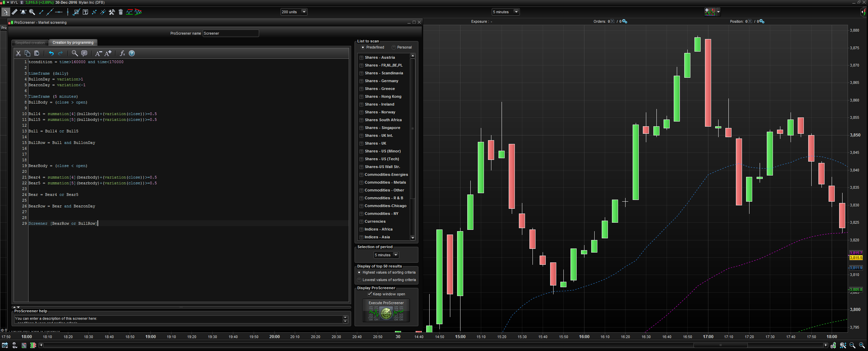This screenshot has width=868, height=351.
Task: Select the ruler measuring tool
Action: 14,12
